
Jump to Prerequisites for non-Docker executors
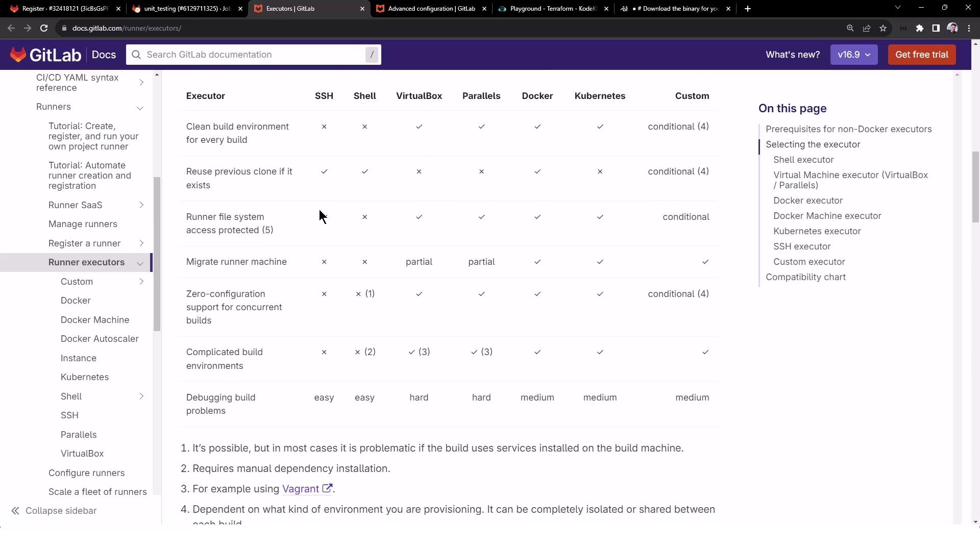tap(848, 129)
